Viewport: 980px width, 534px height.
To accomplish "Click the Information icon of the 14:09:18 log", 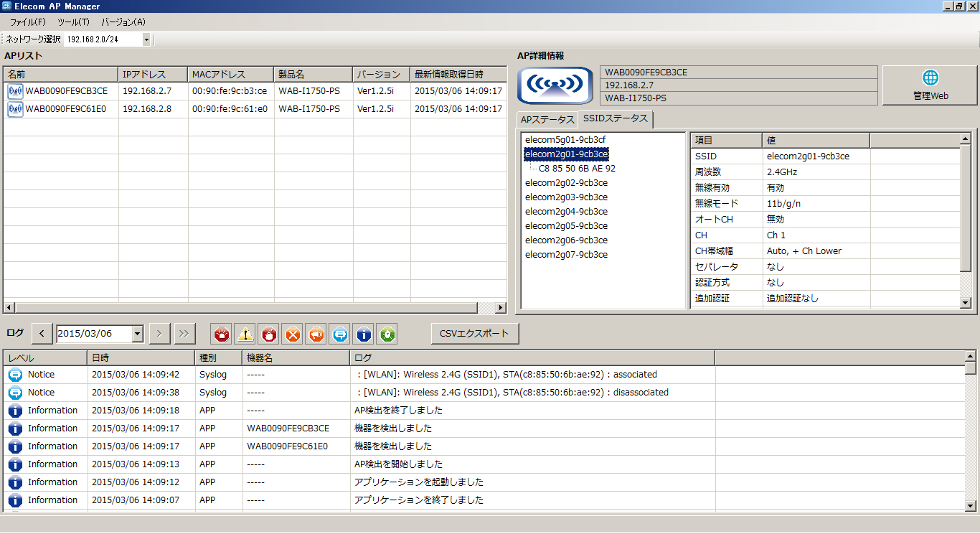I will [x=15, y=411].
